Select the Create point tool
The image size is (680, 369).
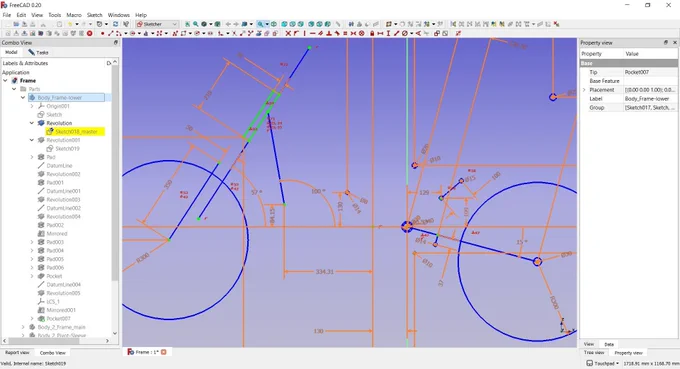click(103, 33)
